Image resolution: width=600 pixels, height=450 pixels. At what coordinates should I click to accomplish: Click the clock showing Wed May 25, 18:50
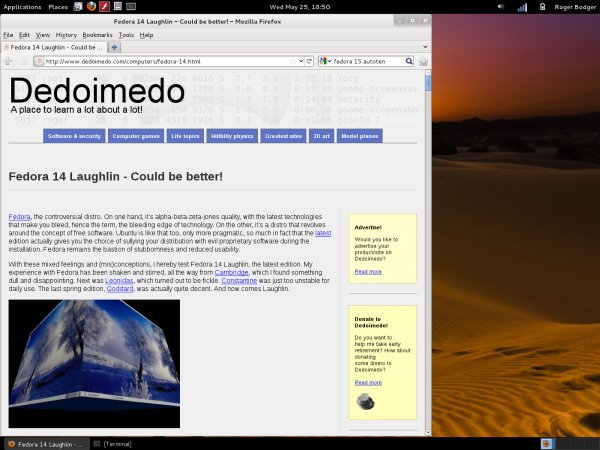tap(300, 7)
